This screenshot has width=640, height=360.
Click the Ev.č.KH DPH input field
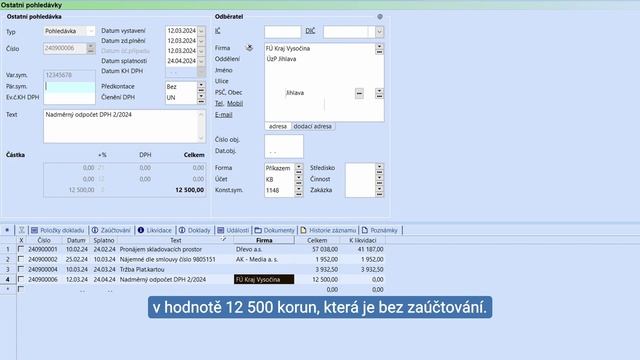click(69, 98)
